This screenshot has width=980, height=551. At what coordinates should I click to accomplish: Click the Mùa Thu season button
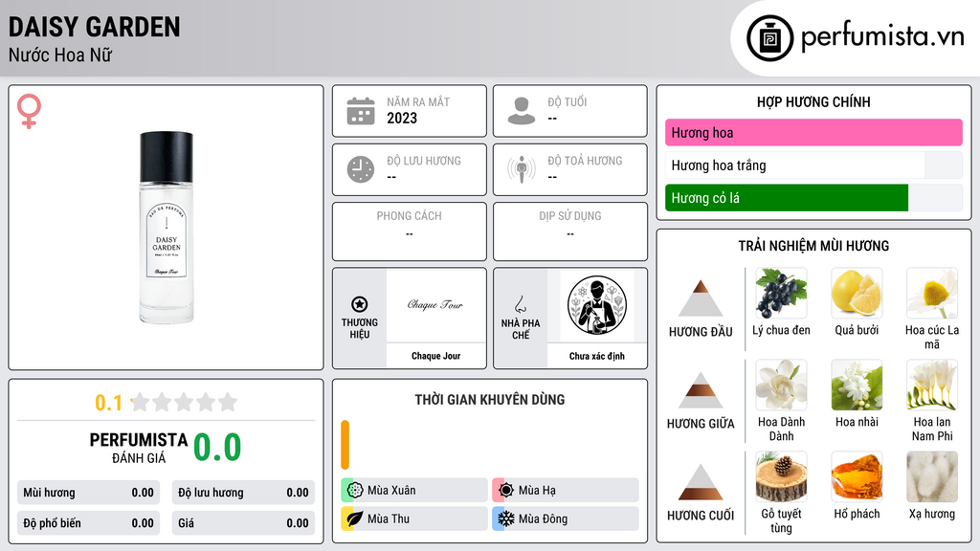click(x=413, y=518)
